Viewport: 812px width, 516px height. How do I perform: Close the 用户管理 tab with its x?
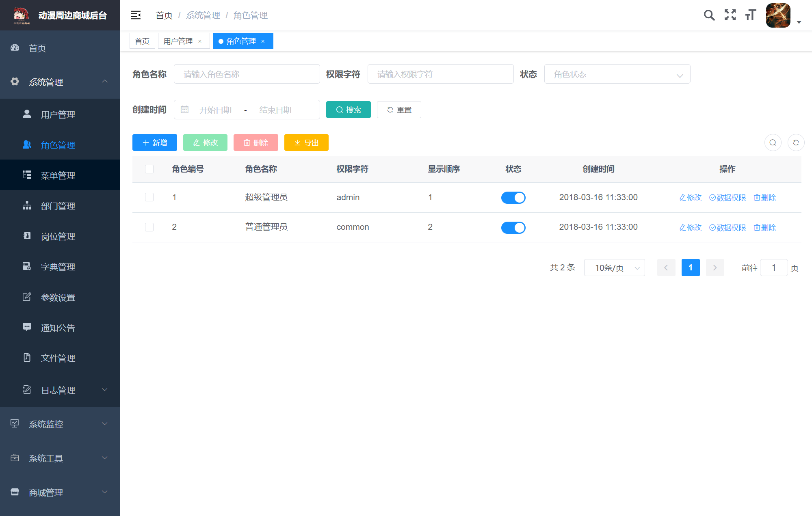(200, 41)
